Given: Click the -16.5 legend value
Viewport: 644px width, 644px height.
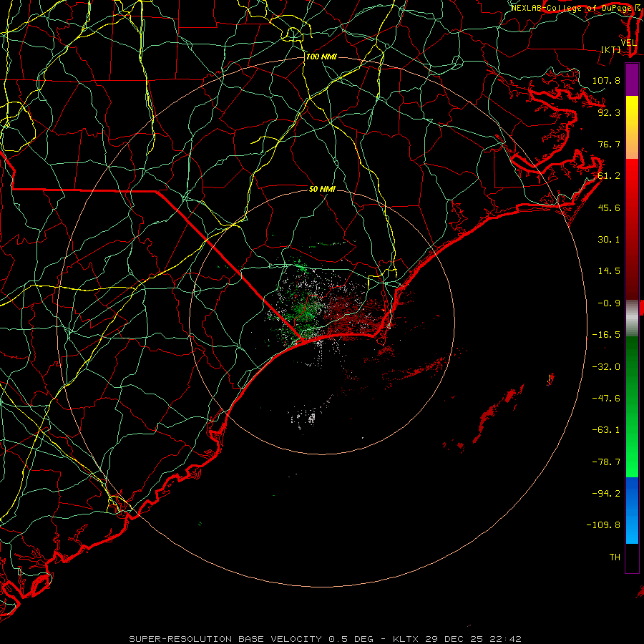Looking at the screenshot, I should [606, 335].
